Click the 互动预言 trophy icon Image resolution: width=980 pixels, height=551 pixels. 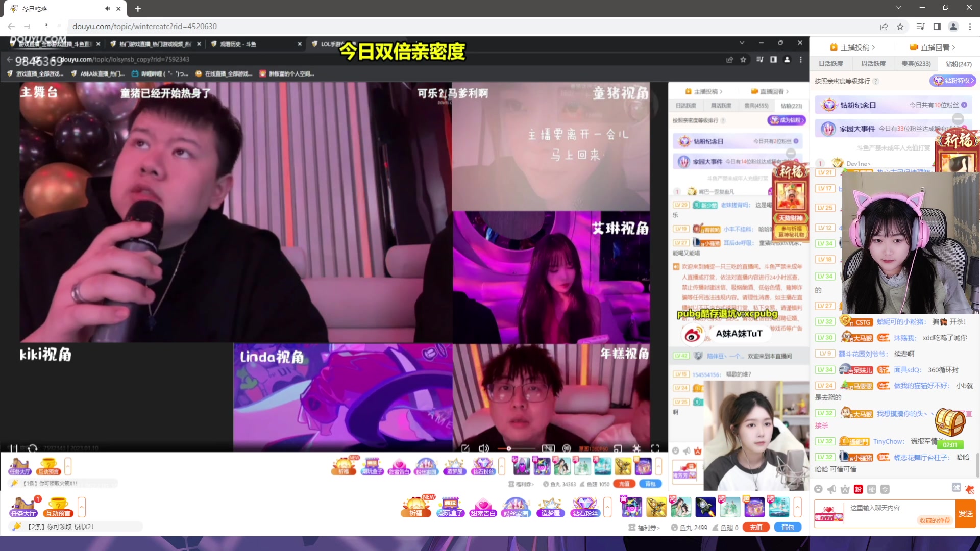pyautogui.click(x=58, y=507)
